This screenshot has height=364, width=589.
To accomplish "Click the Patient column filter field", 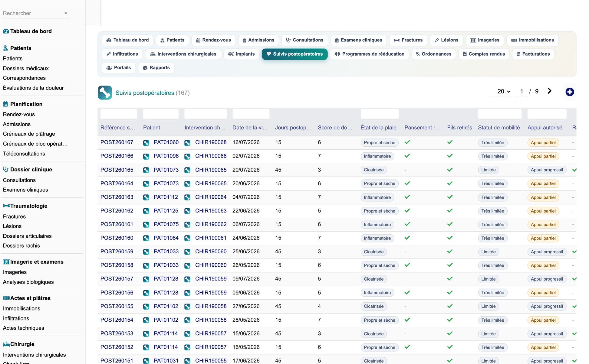I will click(x=161, y=114).
